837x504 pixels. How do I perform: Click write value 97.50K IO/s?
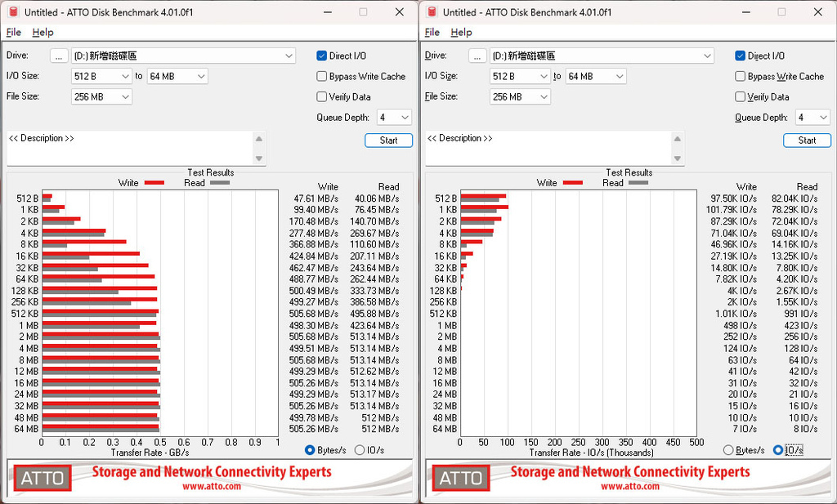[x=733, y=198]
